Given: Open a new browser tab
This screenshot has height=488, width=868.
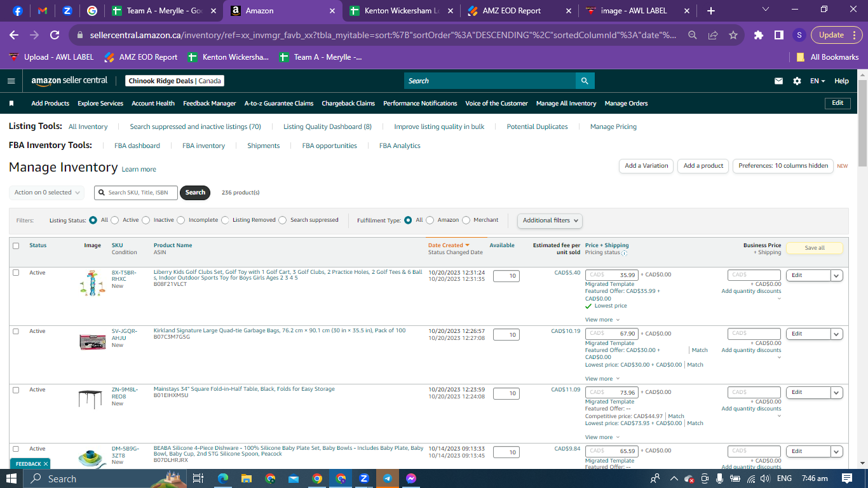Looking at the screenshot, I should tap(710, 11).
